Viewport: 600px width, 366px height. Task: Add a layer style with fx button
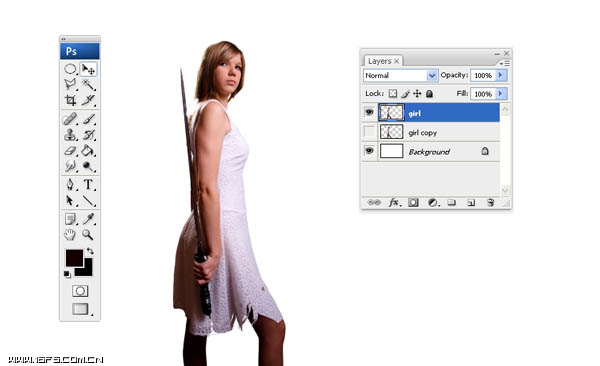point(394,203)
